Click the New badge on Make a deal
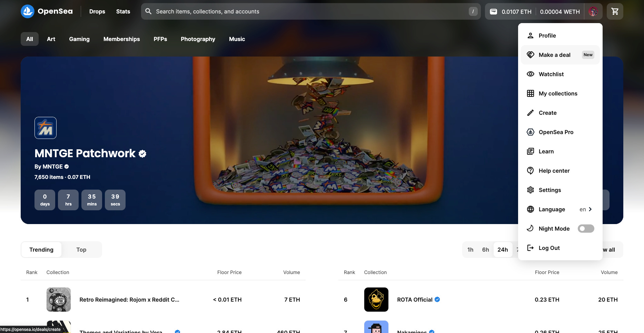The width and height of the screenshot is (644, 333). (588, 55)
